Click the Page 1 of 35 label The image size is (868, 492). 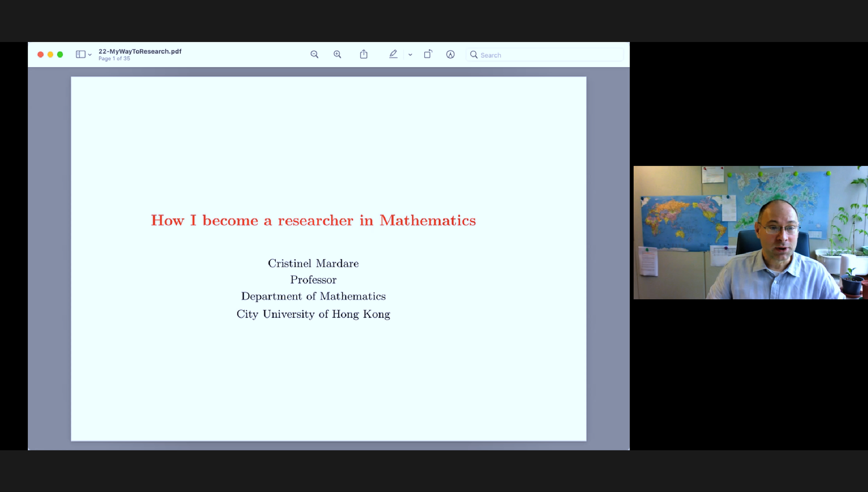click(114, 58)
